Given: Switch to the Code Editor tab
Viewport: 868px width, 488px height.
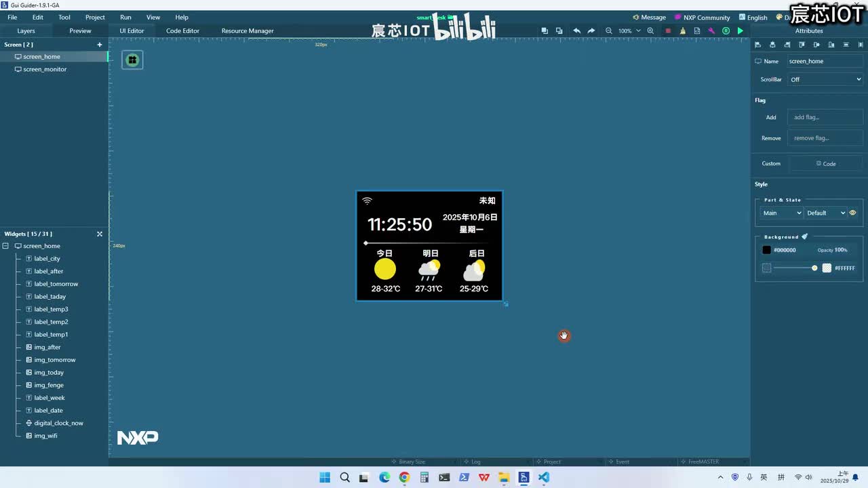Looking at the screenshot, I should pyautogui.click(x=182, y=30).
